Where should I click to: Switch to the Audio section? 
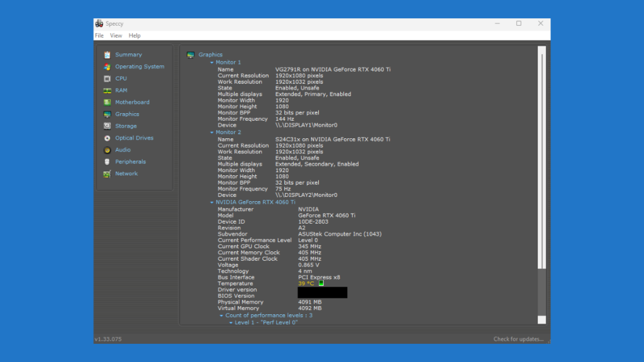(123, 150)
